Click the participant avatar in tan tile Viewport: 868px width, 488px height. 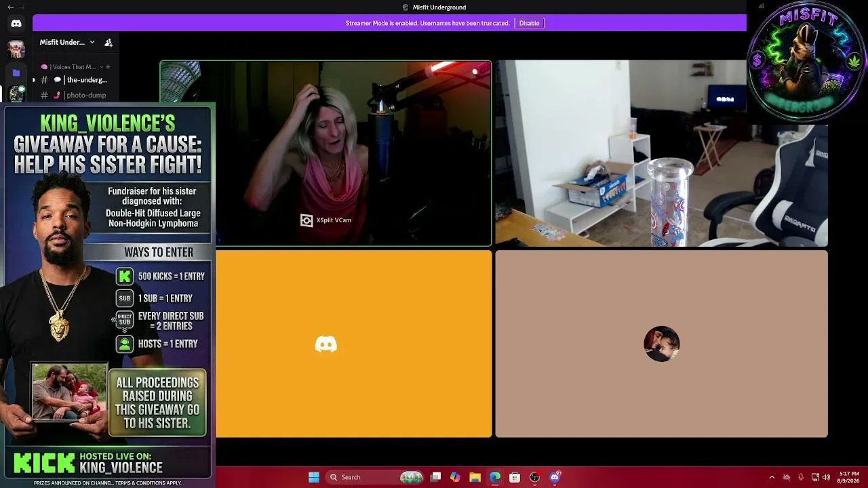pyautogui.click(x=661, y=344)
